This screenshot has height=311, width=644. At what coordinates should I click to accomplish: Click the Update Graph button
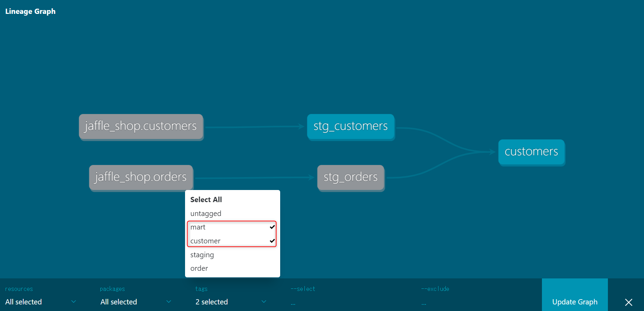(x=575, y=295)
